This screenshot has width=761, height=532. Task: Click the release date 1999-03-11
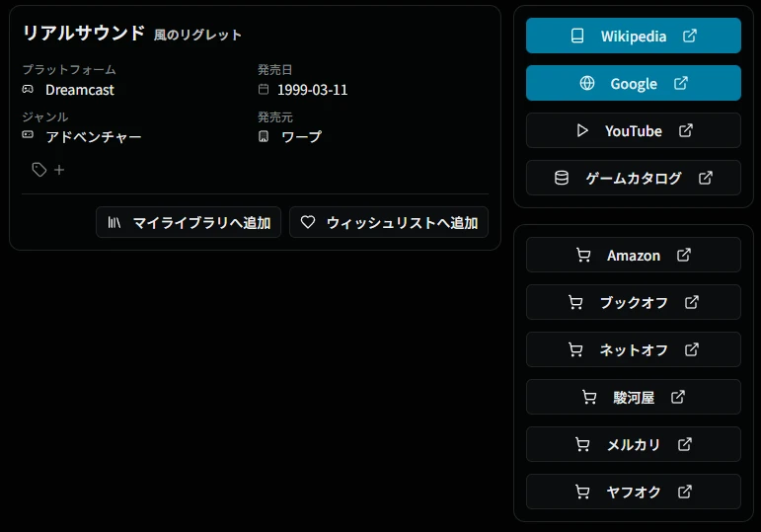click(312, 90)
